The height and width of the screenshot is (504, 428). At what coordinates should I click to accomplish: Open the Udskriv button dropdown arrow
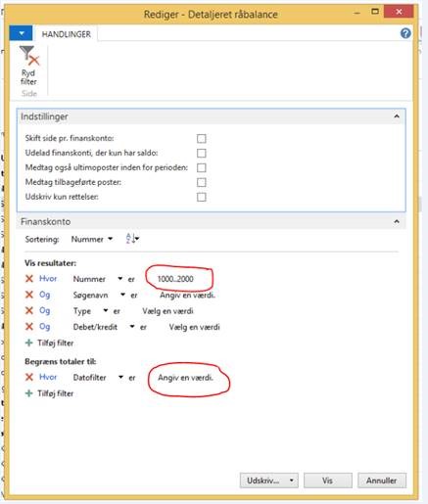(x=291, y=481)
